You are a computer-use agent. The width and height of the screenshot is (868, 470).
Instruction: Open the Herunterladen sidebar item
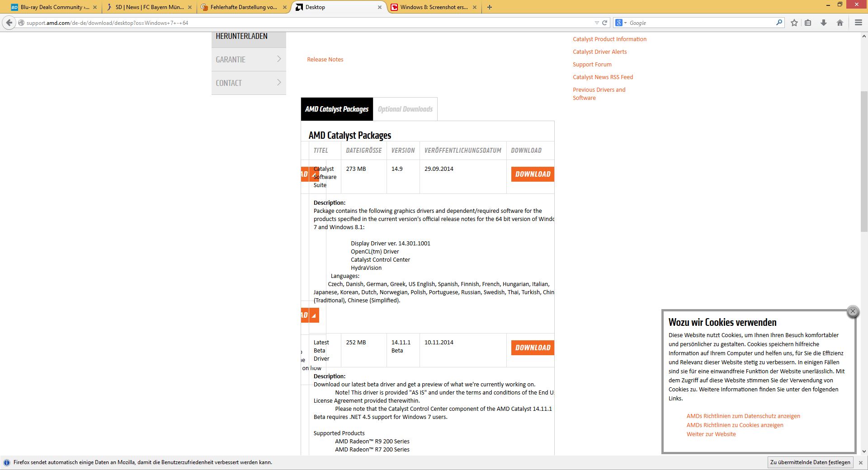pyautogui.click(x=249, y=40)
